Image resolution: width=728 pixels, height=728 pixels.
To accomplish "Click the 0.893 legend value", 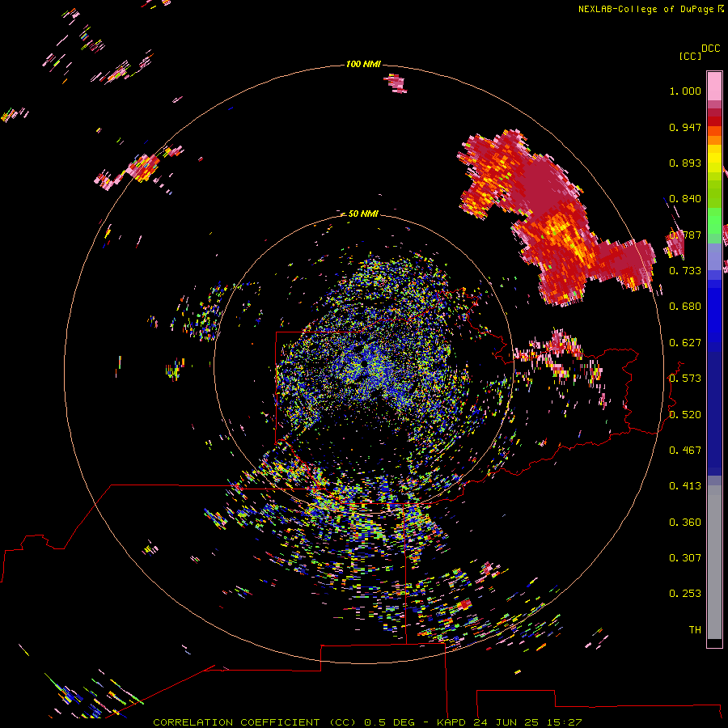I will pyautogui.click(x=685, y=163).
